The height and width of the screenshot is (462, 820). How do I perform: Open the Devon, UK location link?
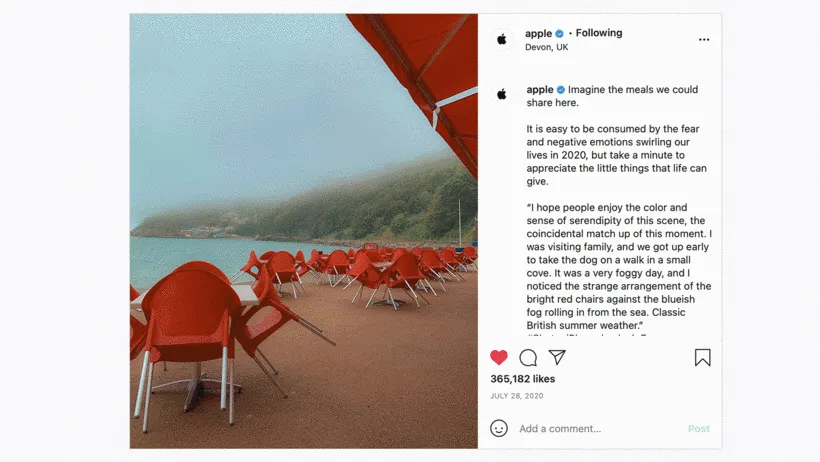click(546, 47)
